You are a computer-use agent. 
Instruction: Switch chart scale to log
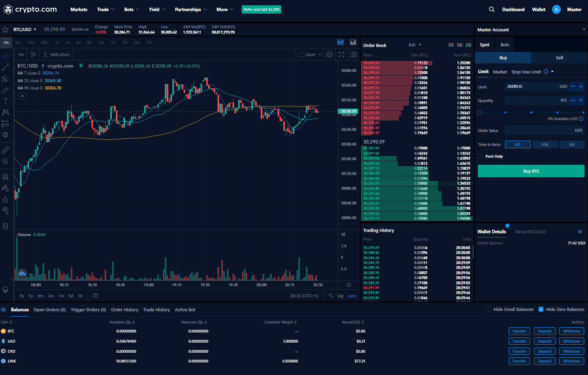340,296
